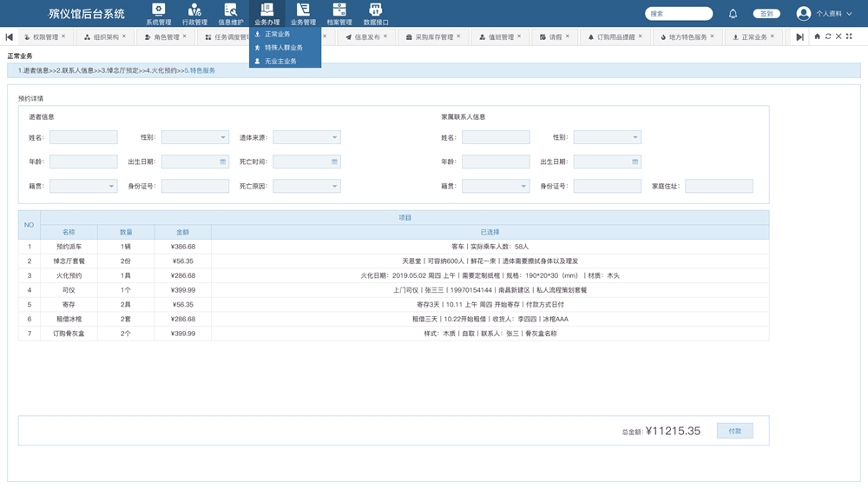This screenshot has width=868, height=489.
Task: Click the 签到 check-in button
Action: pos(765,14)
